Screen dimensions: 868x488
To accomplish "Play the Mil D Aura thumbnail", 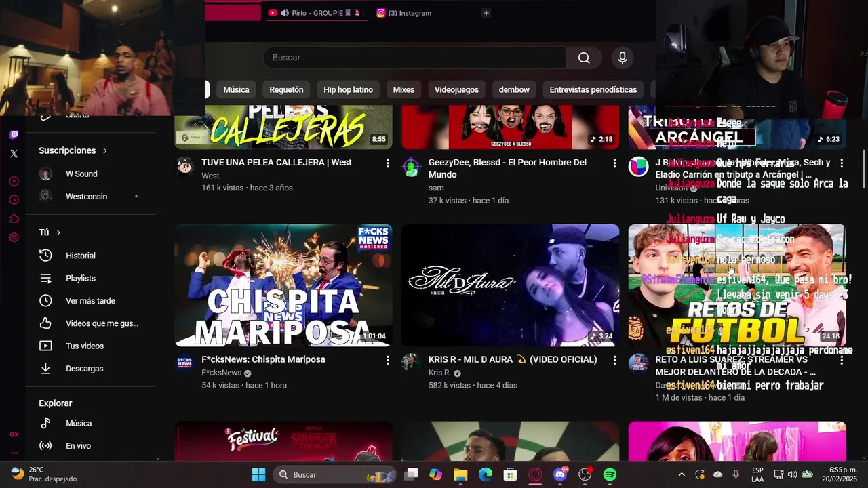I will click(x=510, y=285).
